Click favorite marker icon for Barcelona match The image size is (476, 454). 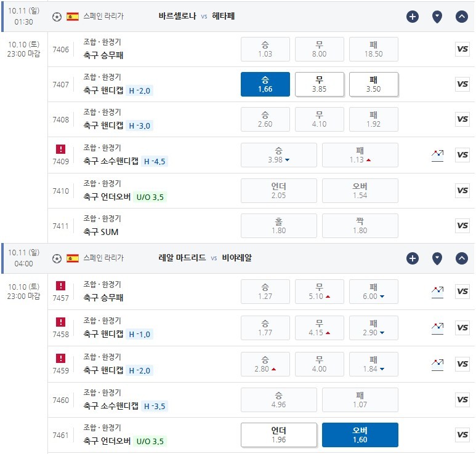click(437, 17)
